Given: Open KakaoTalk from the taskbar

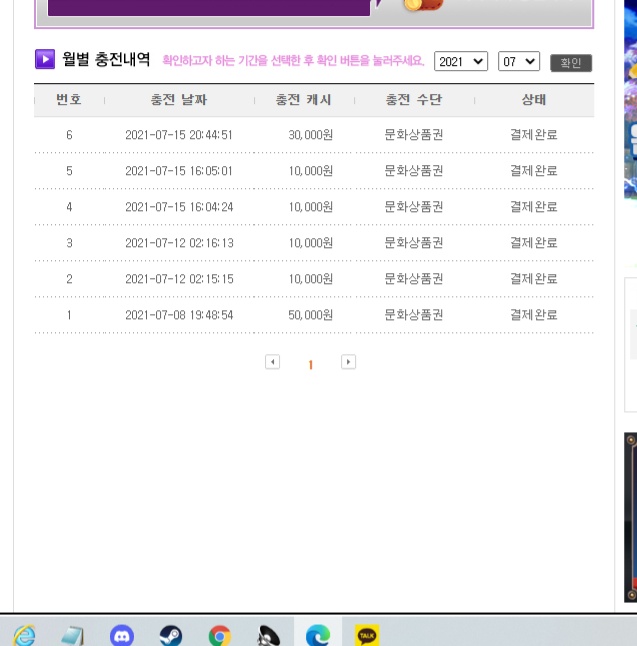Looking at the screenshot, I should tap(367, 635).
